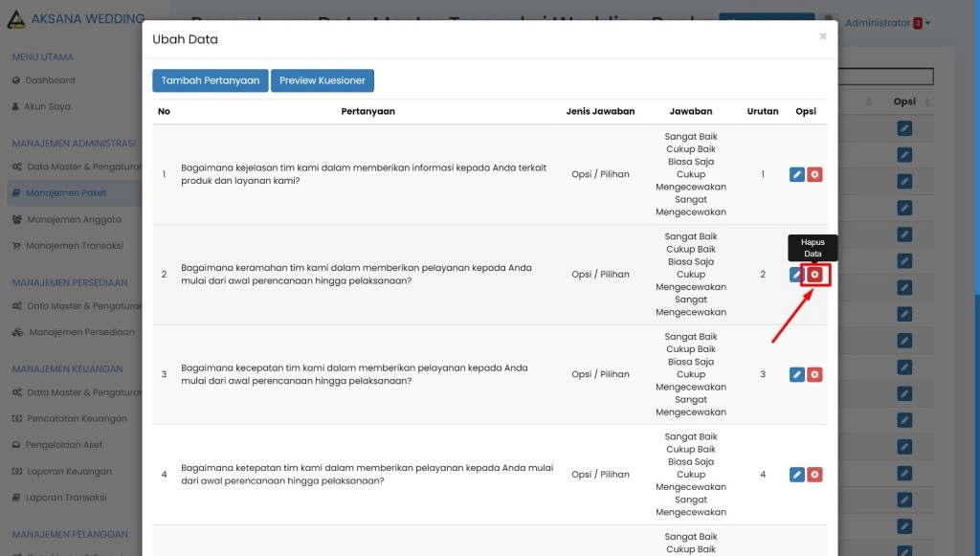Go to Akun Saya in sidebar
980x556 pixels.
click(x=47, y=106)
